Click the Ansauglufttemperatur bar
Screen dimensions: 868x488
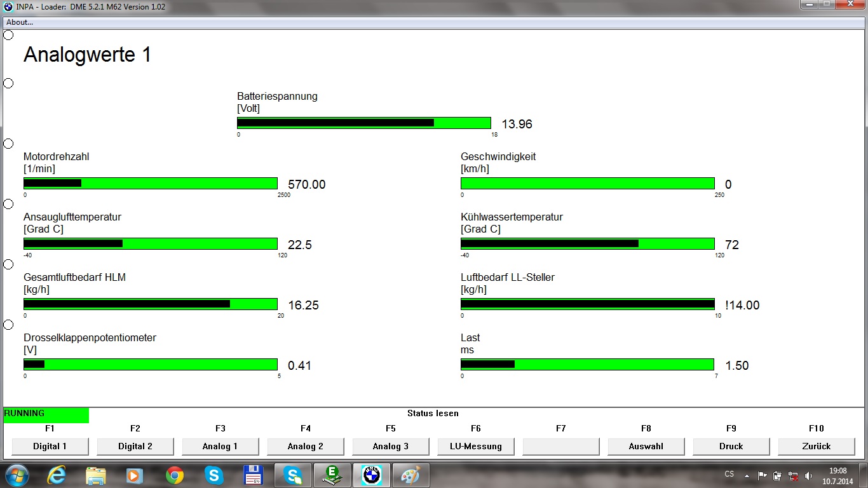click(151, 244)
